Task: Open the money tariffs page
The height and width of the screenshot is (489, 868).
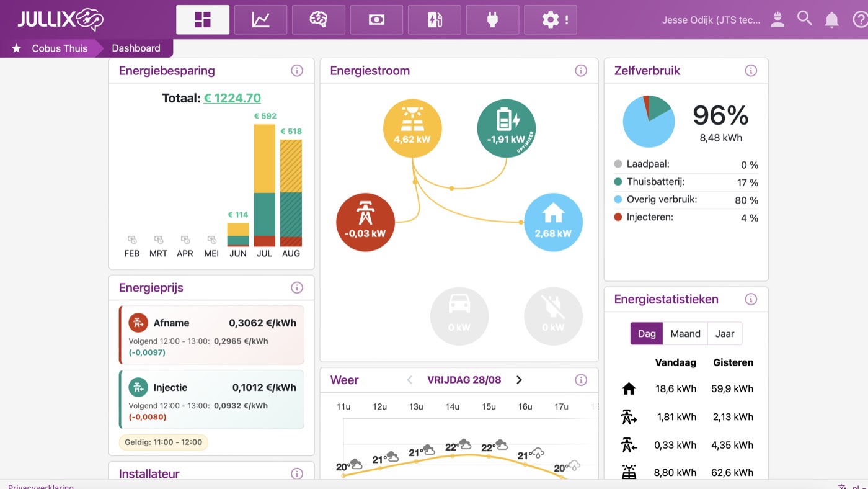Action: [376, 20]
